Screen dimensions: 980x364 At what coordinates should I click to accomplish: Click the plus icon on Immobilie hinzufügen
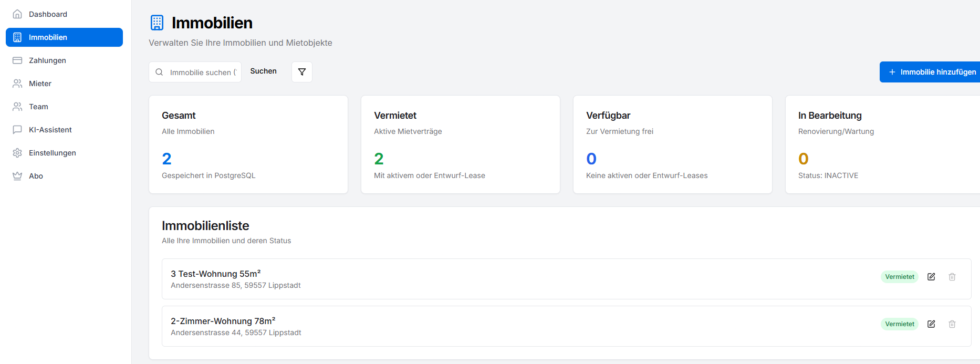click(x=892, y=72)
